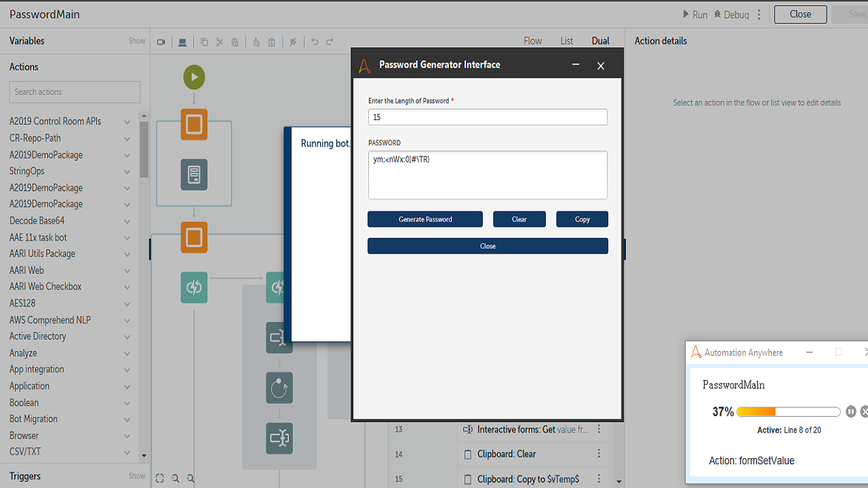Image resolution: width=868 pixels, height=488 pixels.
Task: Close the Password Generator Interface window
Action: click(x=600, y=66)
